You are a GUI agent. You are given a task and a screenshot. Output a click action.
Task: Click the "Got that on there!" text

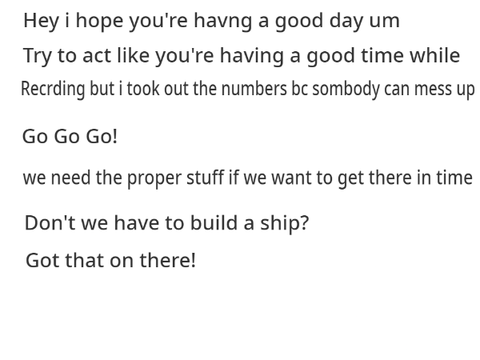pos(110,260)
